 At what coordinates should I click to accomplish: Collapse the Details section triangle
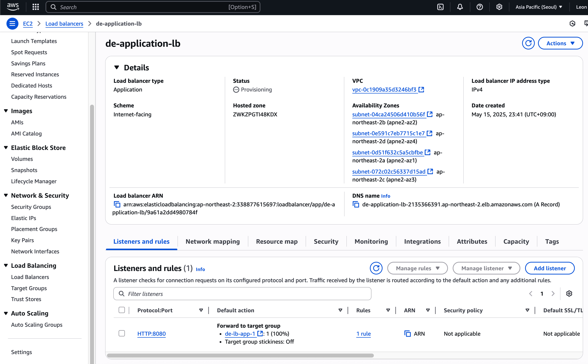[117, 67]
